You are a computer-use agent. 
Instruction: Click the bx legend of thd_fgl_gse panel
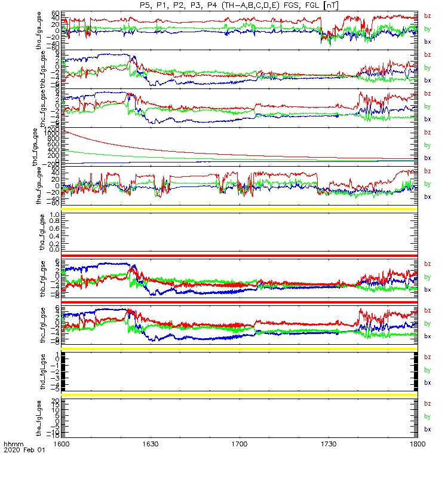click(x=428, y=383)
